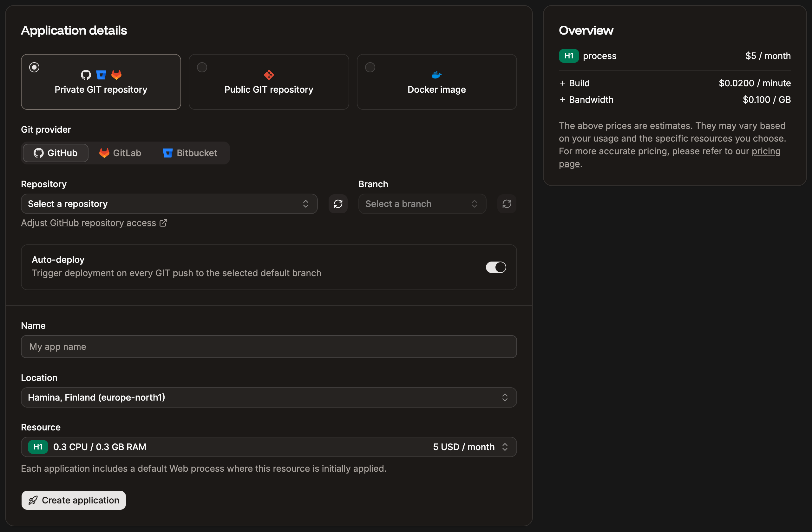
Task: Click the Public GIT repository label
Action: [x=269, y=90]
